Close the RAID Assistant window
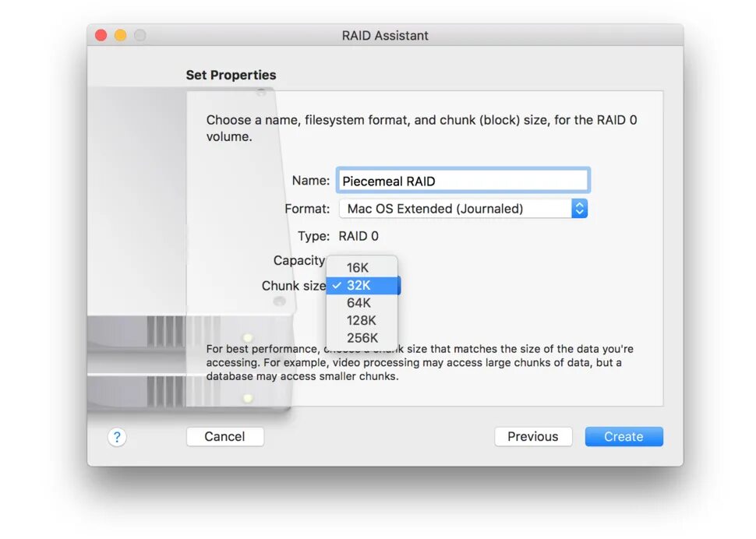The image size is (756, 539). [101, 35]
